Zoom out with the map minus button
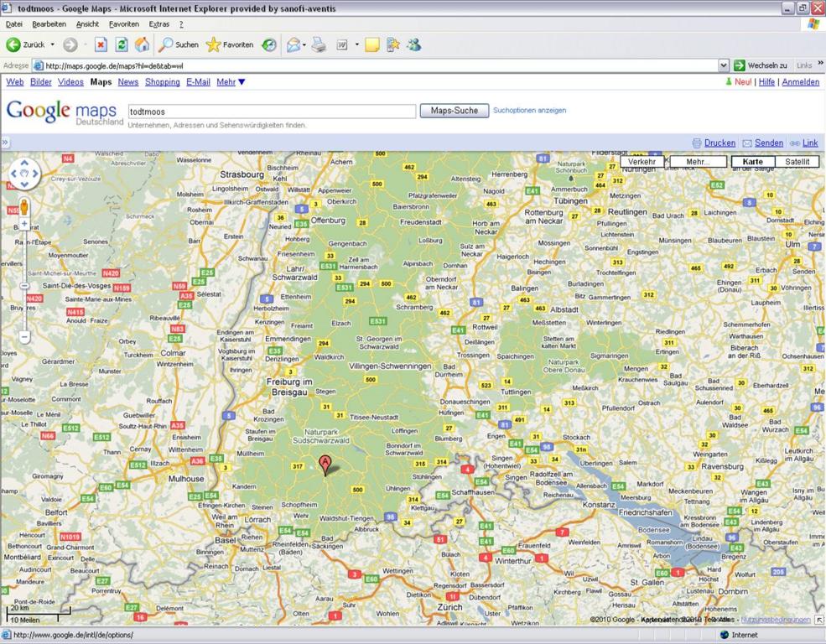This screenshot has width=826, height=644. coord(24,336)
